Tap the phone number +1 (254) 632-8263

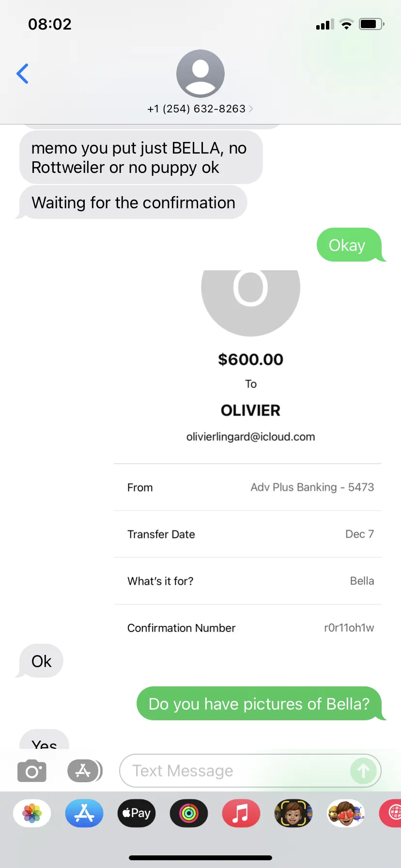pyautogui.click(x=197, y=109)
